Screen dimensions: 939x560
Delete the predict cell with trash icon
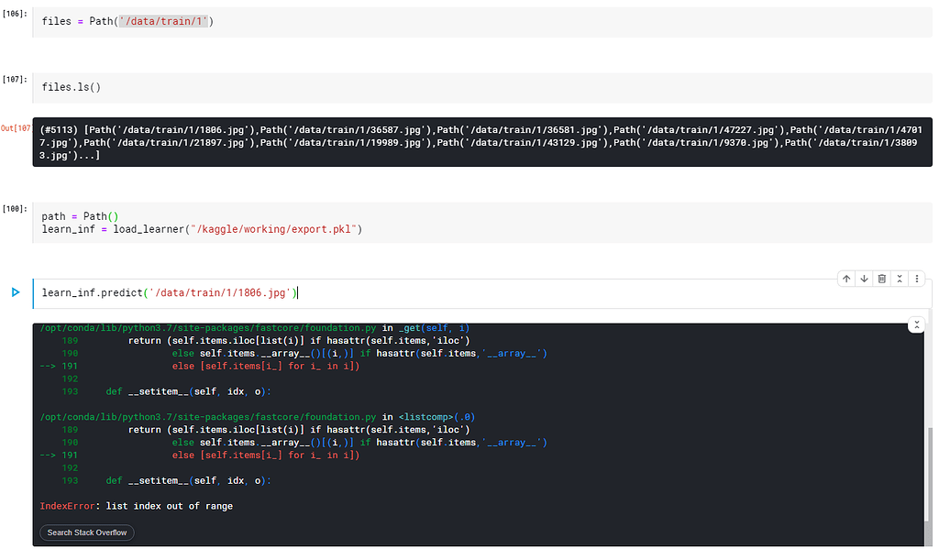click(881, 278)
